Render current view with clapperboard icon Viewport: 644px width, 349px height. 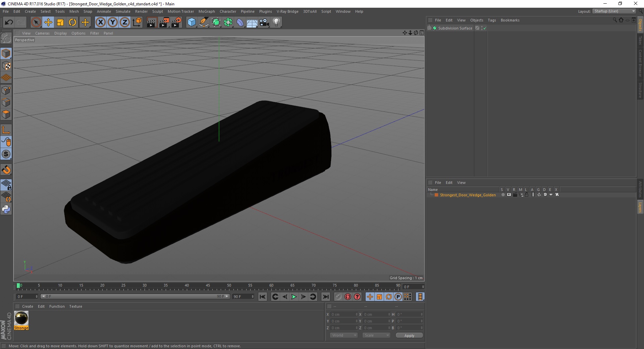pos(152,22)
